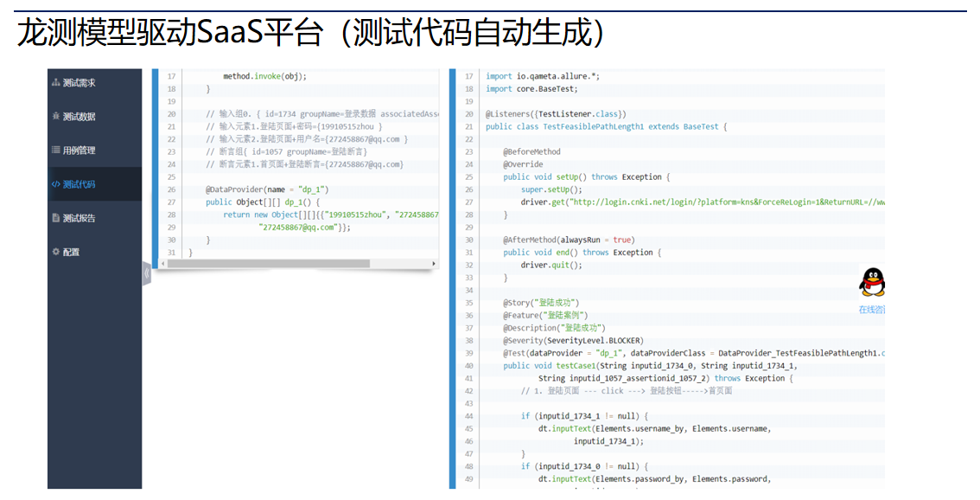The height and width of the screenshot is (500, 980).
Task: Click the "super.setUp();" line
Action: pyautogui.click(x=551, y=189)
